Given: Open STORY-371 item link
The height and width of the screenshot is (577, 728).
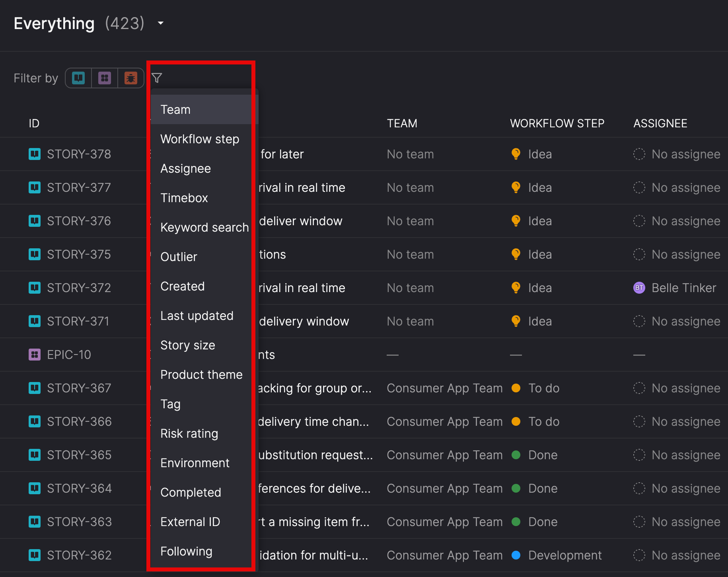Looking at the screenshot, I should [78, 321].
